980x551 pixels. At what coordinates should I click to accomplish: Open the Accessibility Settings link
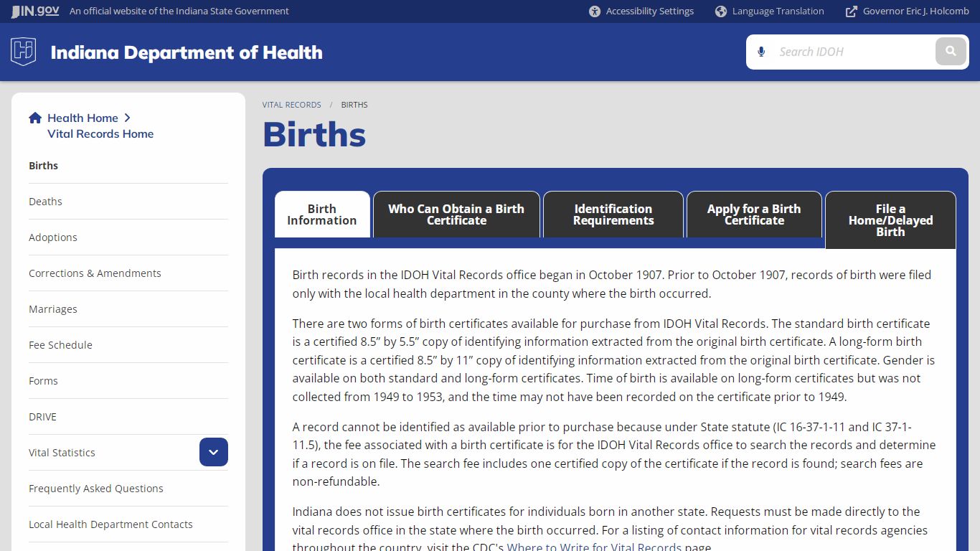pyautogui.click(x=650, y=11)
